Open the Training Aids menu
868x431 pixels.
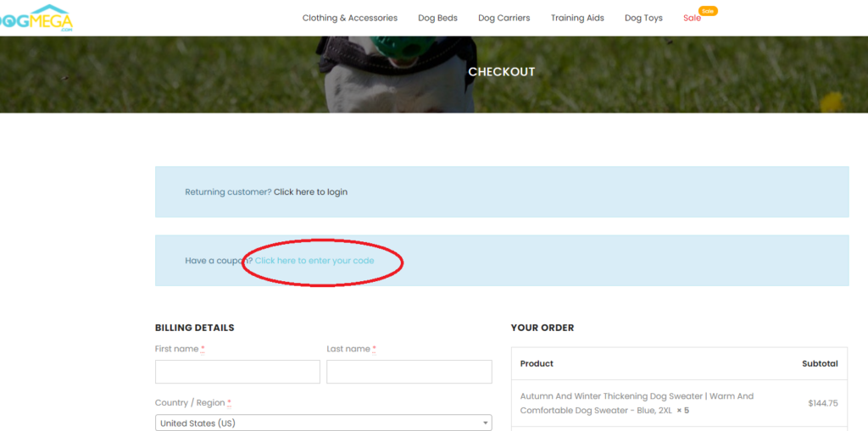[x=577, y=19]
